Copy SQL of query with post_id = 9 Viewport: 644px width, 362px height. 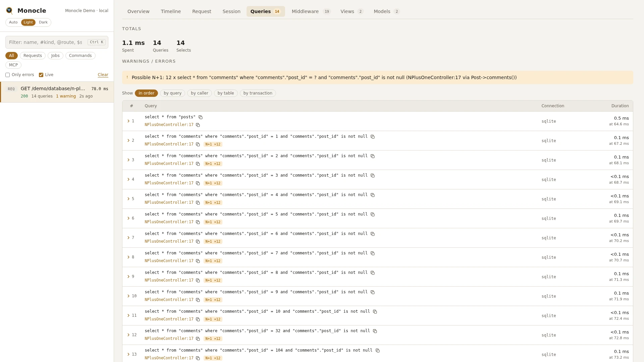coord(373,292)
